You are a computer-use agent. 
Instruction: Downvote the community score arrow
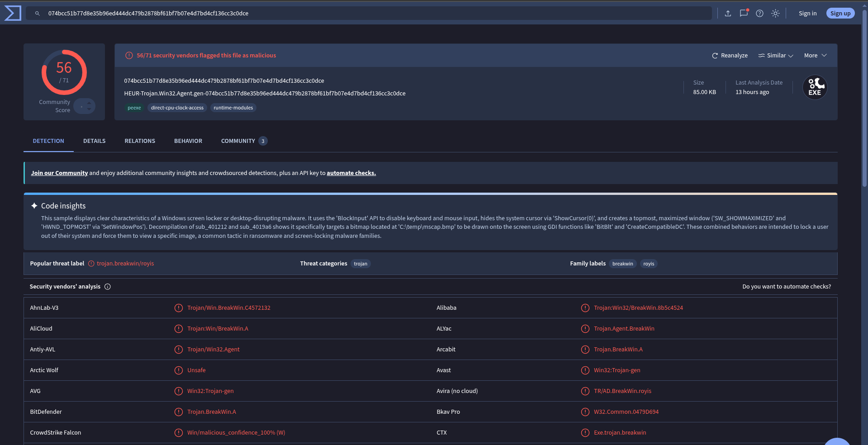[89, 109]
